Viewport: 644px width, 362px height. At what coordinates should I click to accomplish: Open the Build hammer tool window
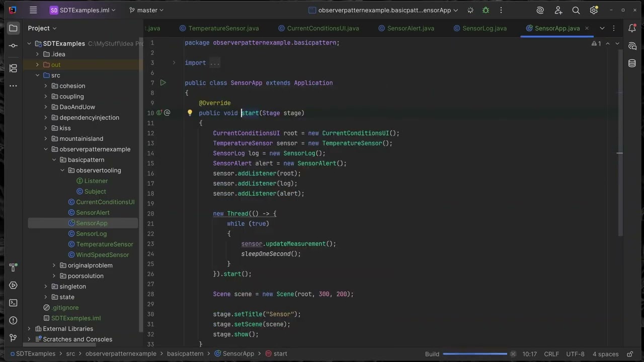pos(13,267)
